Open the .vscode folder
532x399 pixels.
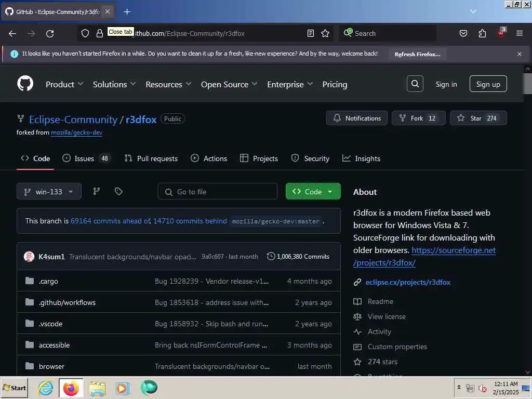[x=50, y=324]
